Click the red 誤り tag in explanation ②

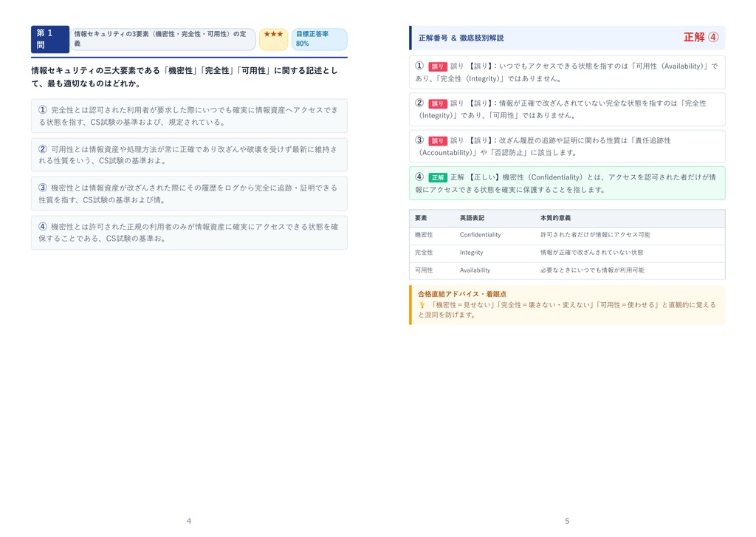click(438, 103)
